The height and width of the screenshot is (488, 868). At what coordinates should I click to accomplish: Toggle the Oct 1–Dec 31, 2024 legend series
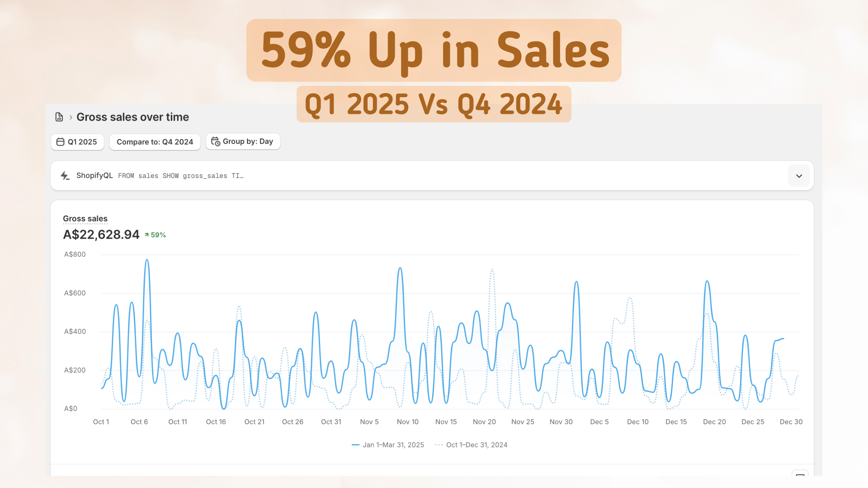point(476,445)
